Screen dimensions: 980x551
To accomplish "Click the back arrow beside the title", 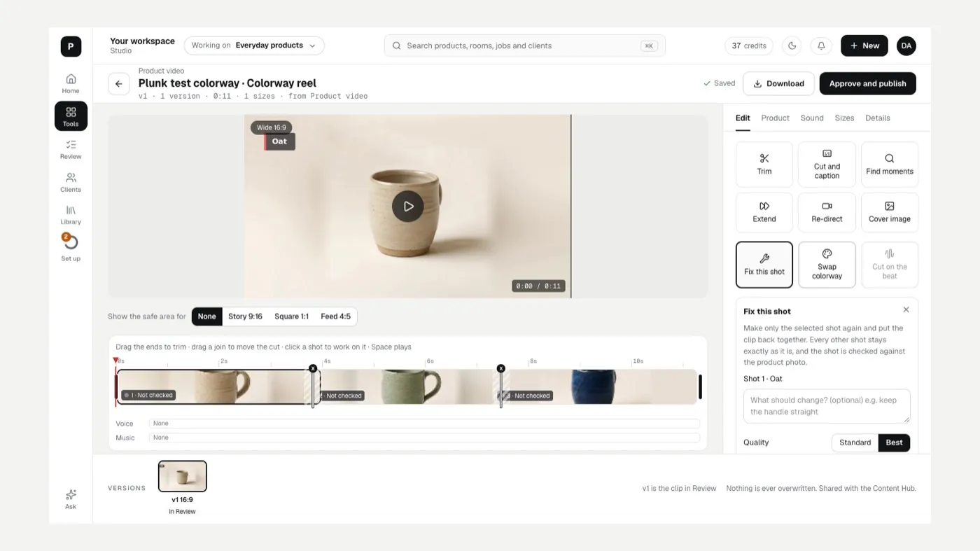I will pos(119,83).
